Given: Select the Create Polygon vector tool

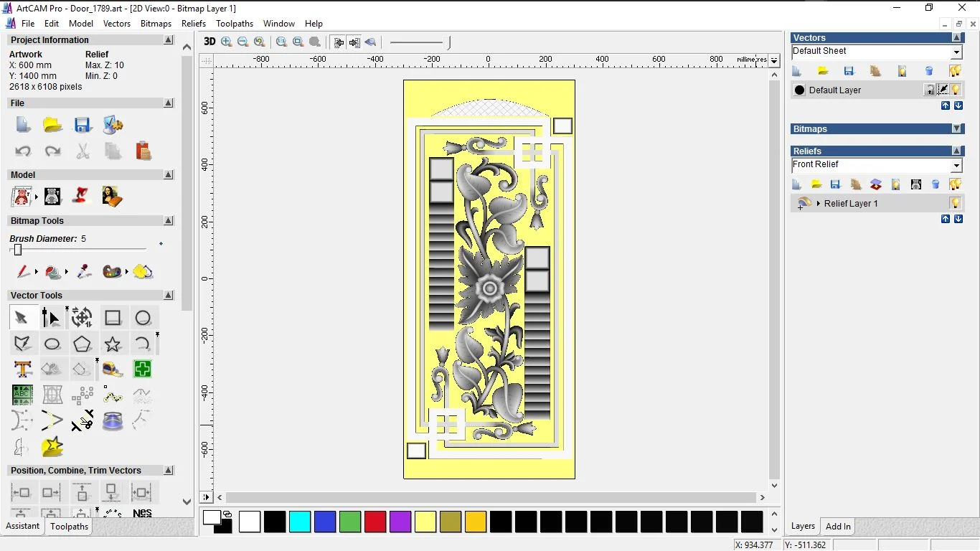Looking at the screenshot, I should coord(83,344).
